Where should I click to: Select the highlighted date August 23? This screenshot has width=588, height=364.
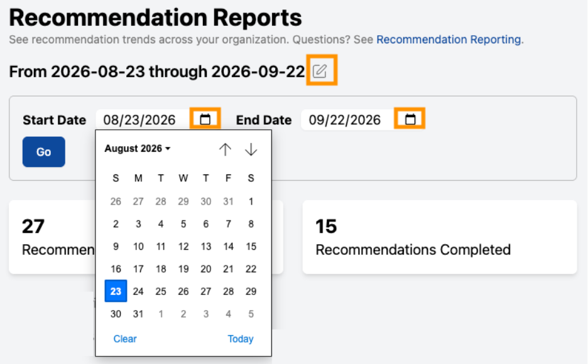(x=116, y=291)
